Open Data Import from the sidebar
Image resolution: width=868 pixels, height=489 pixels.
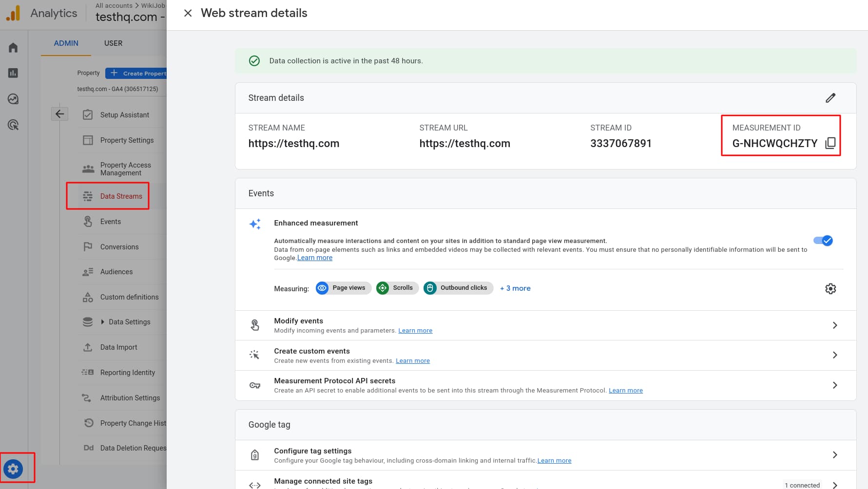(118, 347)
